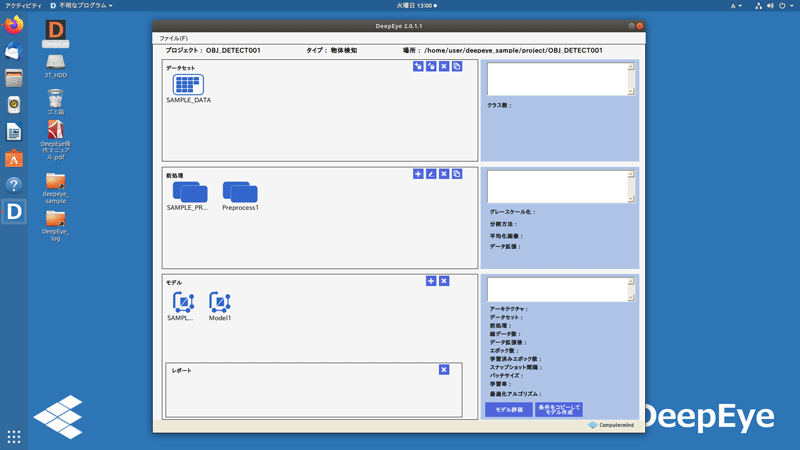Click アクティビティ in the top bar

[23, 6]
